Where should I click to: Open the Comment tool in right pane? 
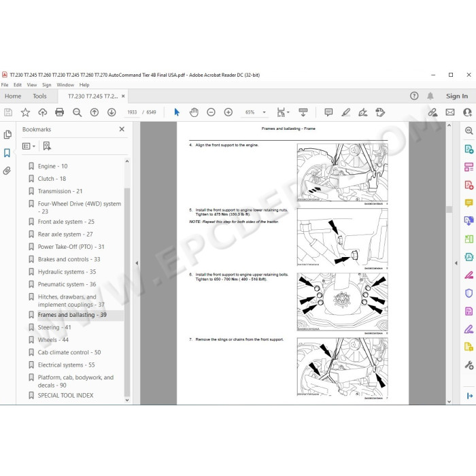(469, 203)
